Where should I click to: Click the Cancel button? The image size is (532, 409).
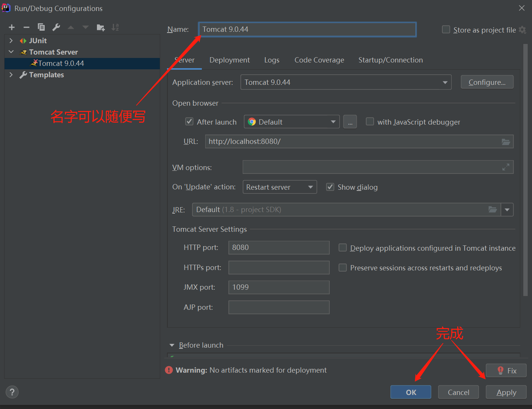pyautogui.click(x=458, y=392)
